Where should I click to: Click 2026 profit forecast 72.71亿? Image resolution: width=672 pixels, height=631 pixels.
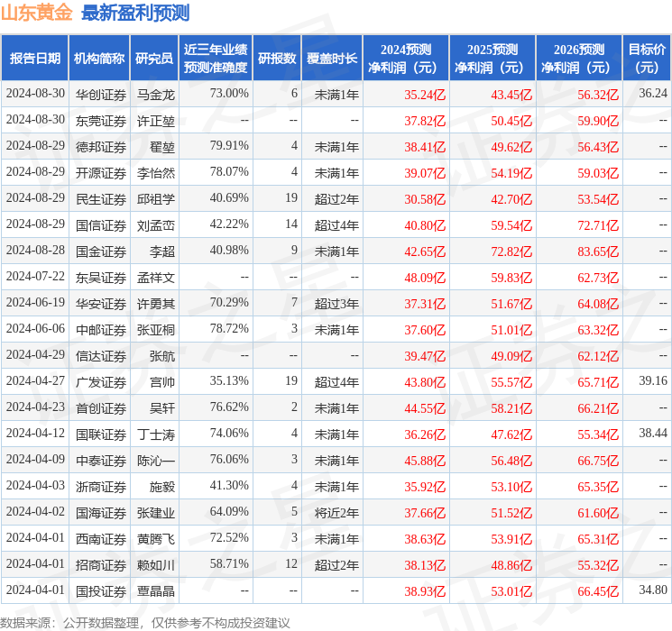point(598,225)
